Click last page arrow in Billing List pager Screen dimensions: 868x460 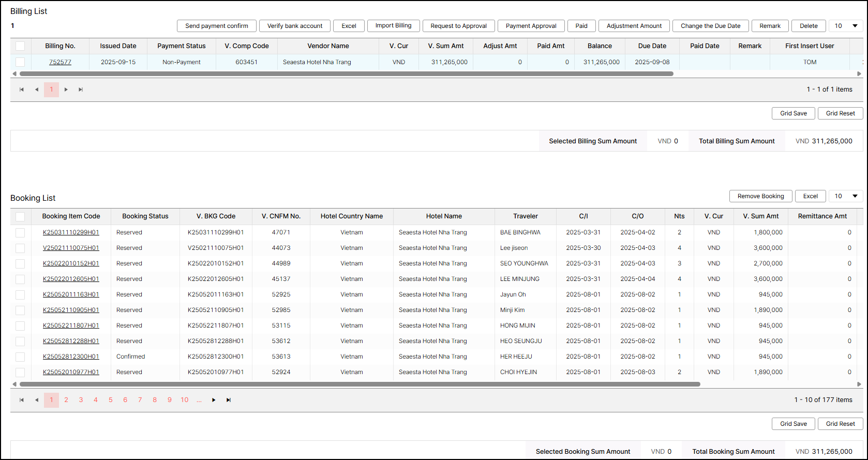81,90
